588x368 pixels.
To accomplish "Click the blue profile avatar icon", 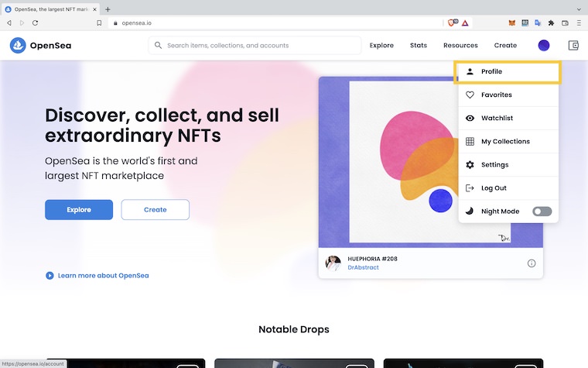I will click(544, 46).
